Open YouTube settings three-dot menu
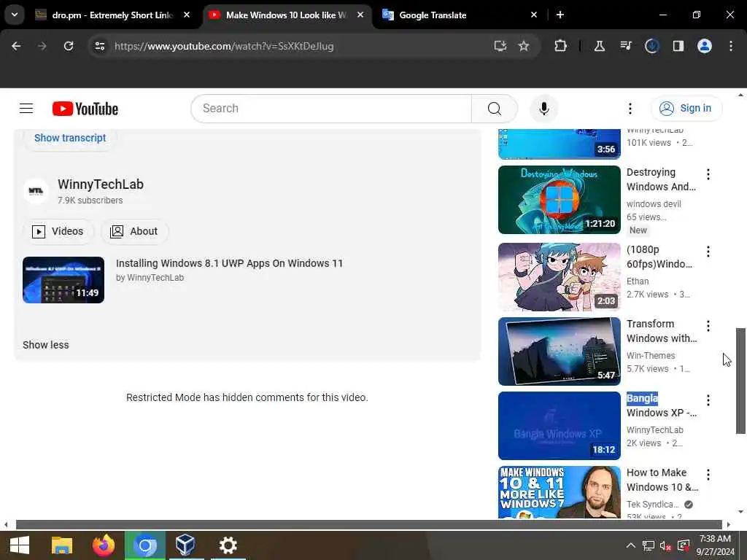 pos(630,109)
